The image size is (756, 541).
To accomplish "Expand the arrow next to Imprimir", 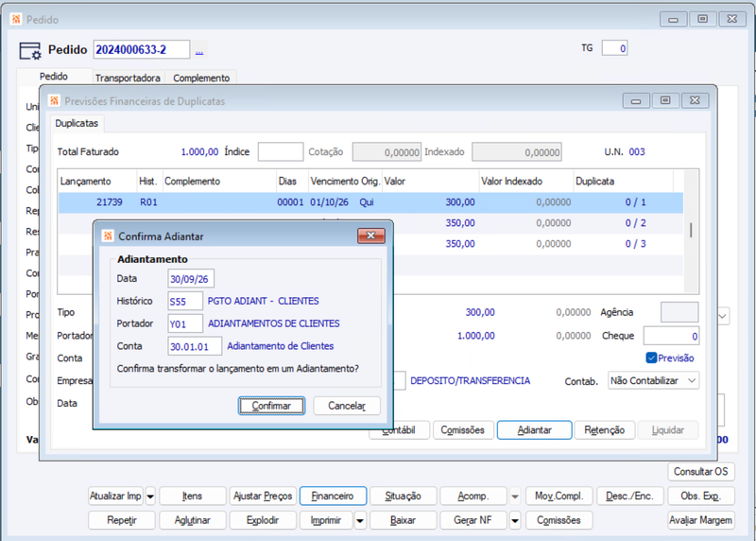I will [x=360, y=521].
